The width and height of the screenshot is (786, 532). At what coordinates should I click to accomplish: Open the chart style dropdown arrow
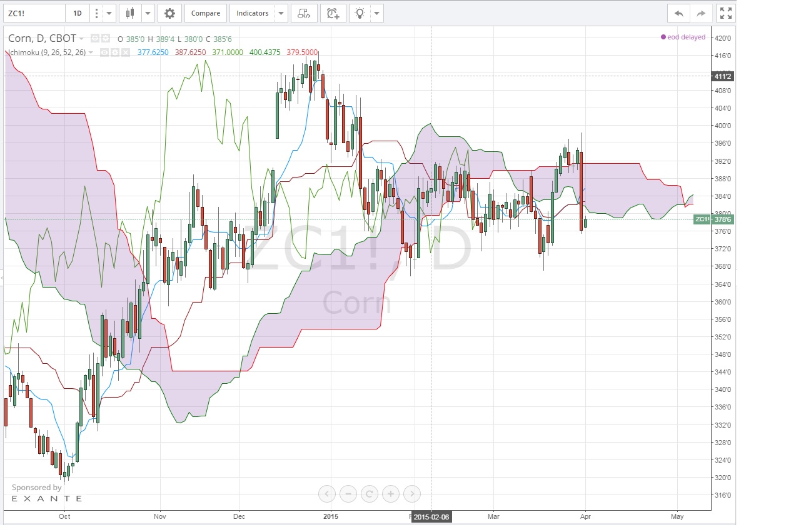(148, 13)
